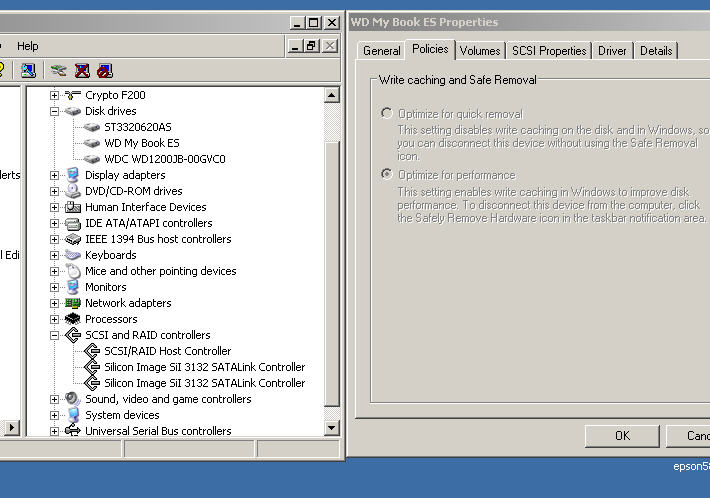Click the OK button in Properties dialog
The width and height of the screenshot is (710, 498).
coord(622,436)
